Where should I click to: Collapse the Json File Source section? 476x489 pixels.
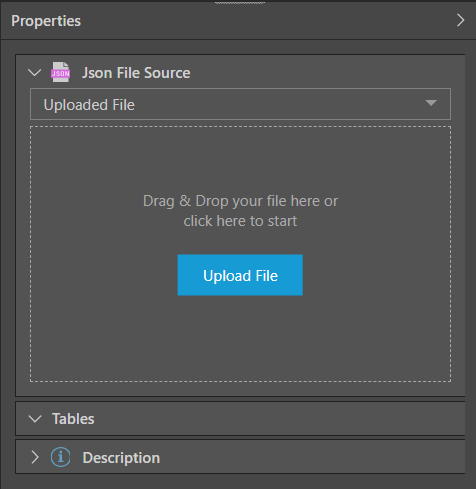click(35, 72)
